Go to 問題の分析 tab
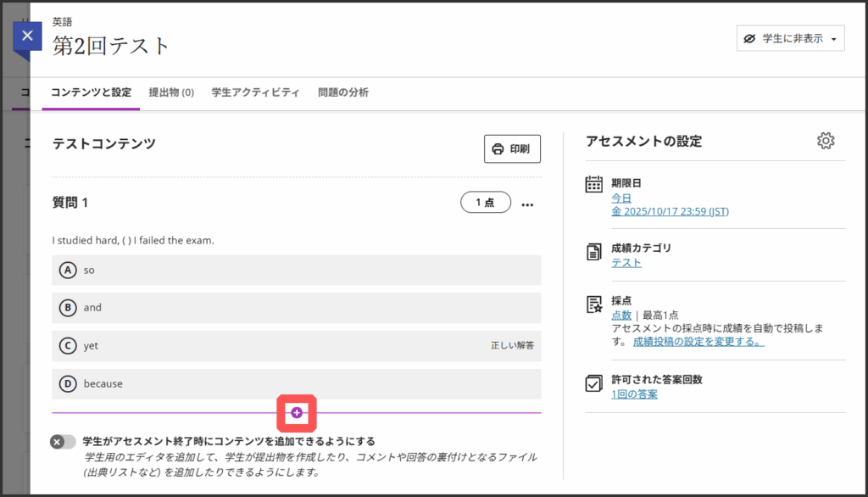 tap(342, 92)
